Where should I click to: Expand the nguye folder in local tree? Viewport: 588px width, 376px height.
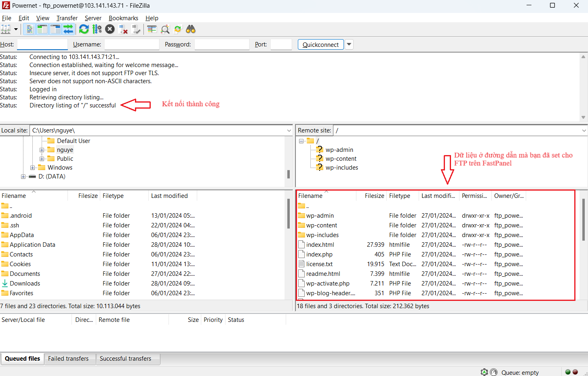coord(42,150)
